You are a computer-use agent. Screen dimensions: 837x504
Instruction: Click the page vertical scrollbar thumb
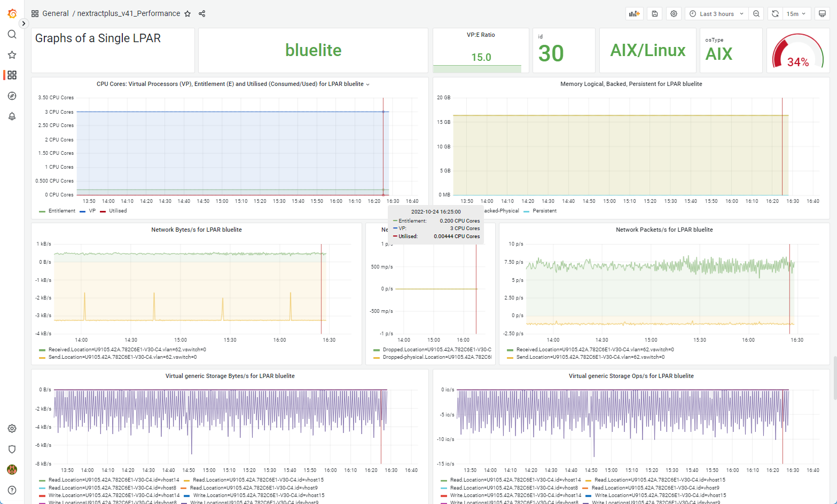(x=835, y=378)
